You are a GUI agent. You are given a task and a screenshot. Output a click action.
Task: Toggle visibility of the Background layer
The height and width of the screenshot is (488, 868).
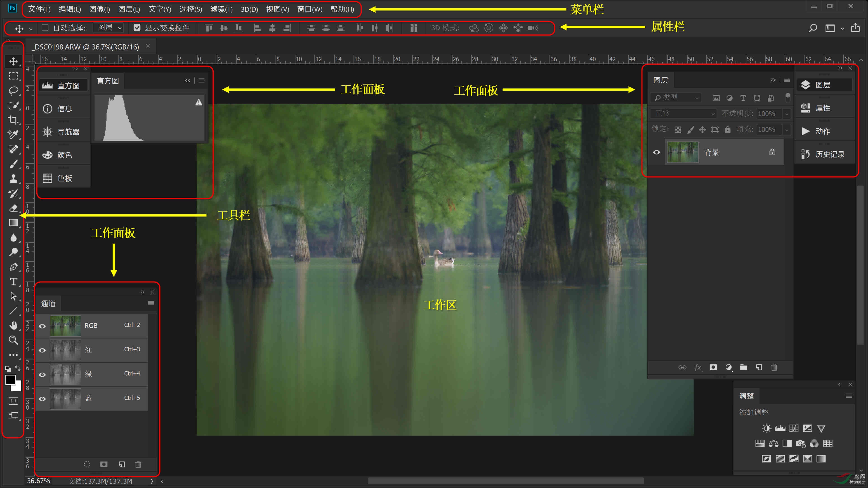(x=656, y=152)
